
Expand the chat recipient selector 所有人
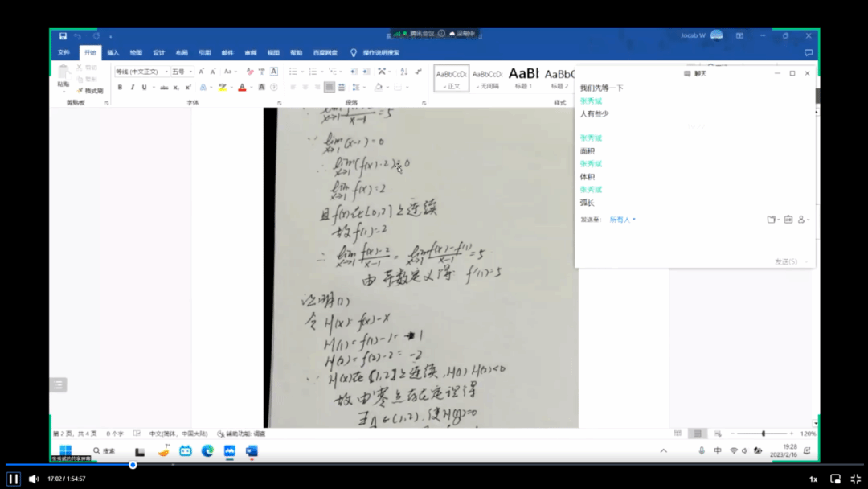point(622,219)
